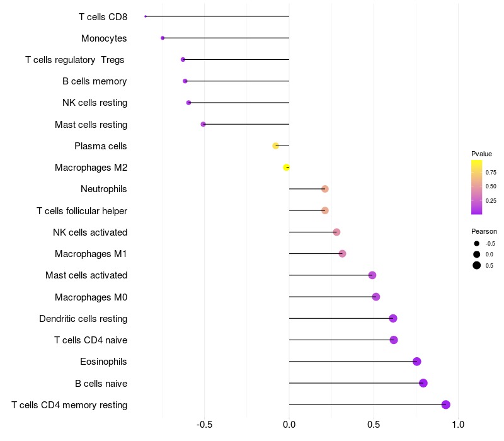Select the yellow Macrophages M2 dot
Image resolution: width=504 pixels, height=441 pixels.
(287, 168)
